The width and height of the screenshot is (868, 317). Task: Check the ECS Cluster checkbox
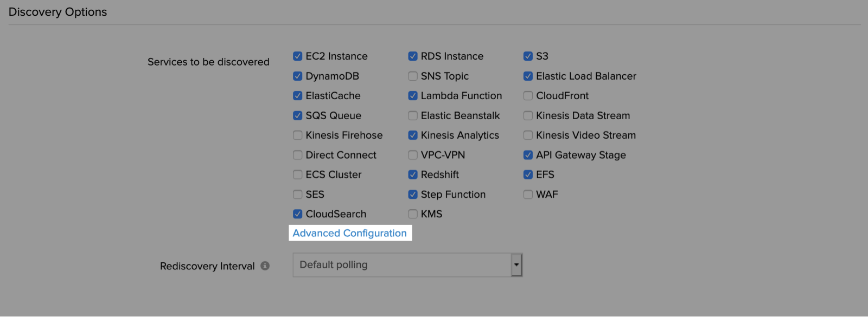pos(297,174)
